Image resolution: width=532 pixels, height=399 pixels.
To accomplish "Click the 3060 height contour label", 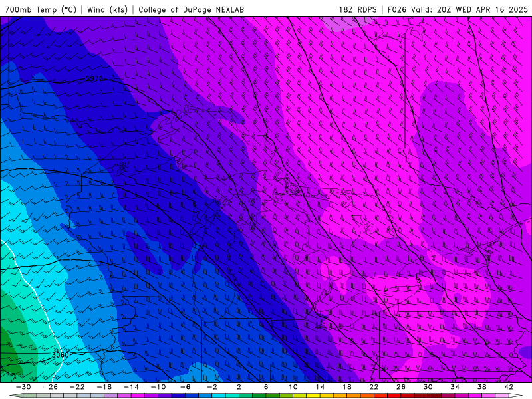I will point(61,355).
